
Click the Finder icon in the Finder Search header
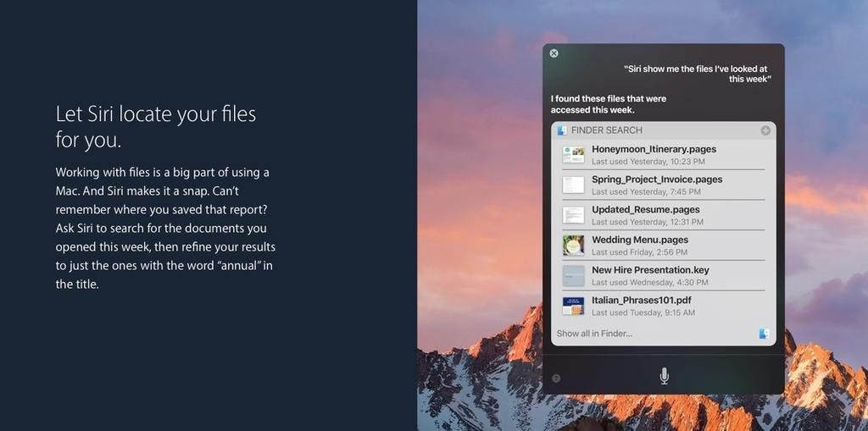click(x=562, y=130)
